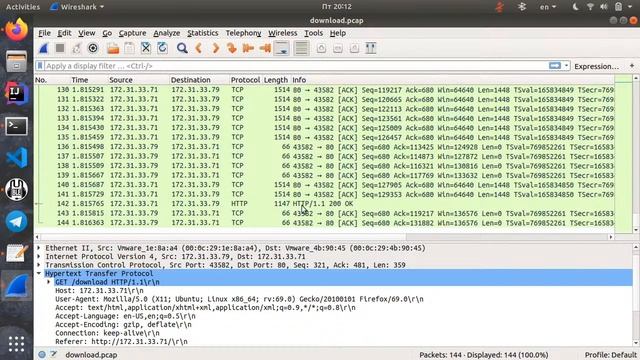Toggle auto-scroll during live capture
The image size is (640, 360).
coord(282,48)
